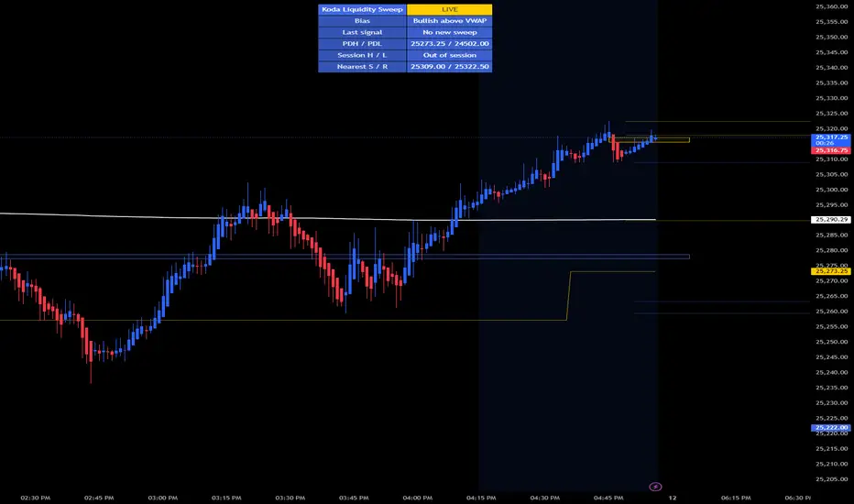Click the 04:00 PM time axis label
Screen dimensions: 854x504
(418, 498)
